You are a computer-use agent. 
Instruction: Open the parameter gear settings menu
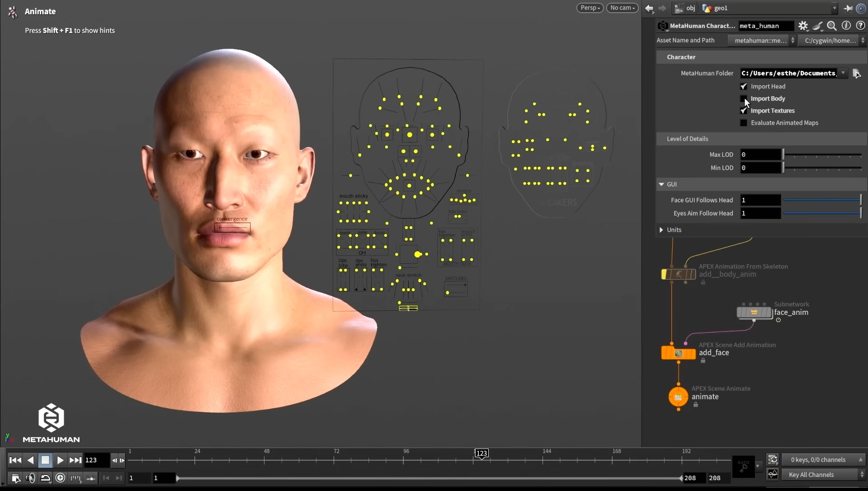click(x=803, y=26)
